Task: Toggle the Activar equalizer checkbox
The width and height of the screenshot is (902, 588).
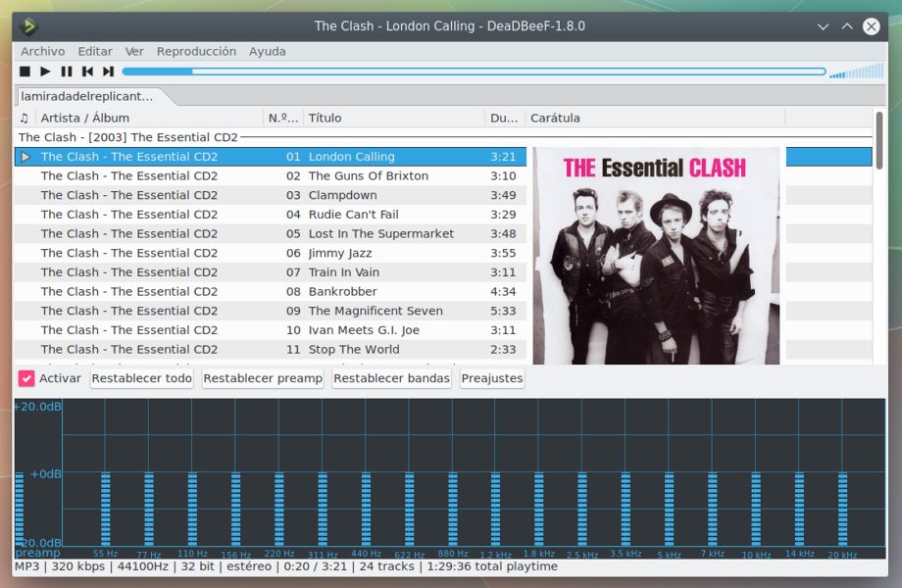Action: [26, 378]
